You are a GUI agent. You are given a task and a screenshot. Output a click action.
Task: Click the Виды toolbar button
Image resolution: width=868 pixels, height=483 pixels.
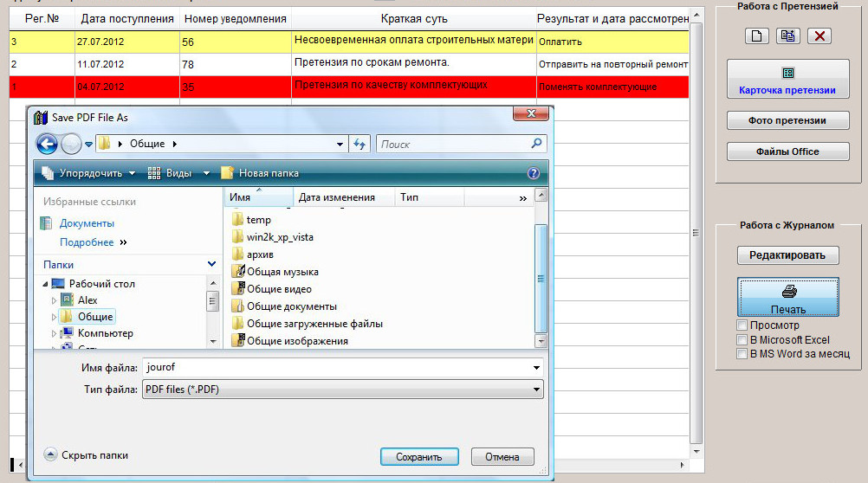[171, 173]
